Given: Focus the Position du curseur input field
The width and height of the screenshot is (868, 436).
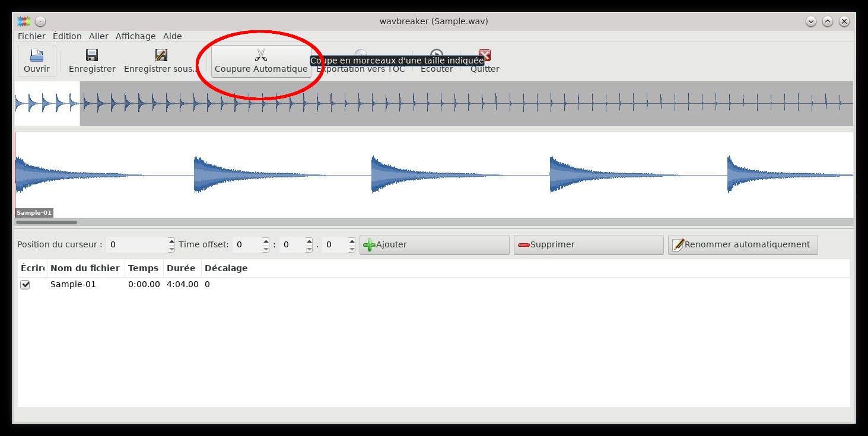Looking at the screenshot, I should pos(137,245).
